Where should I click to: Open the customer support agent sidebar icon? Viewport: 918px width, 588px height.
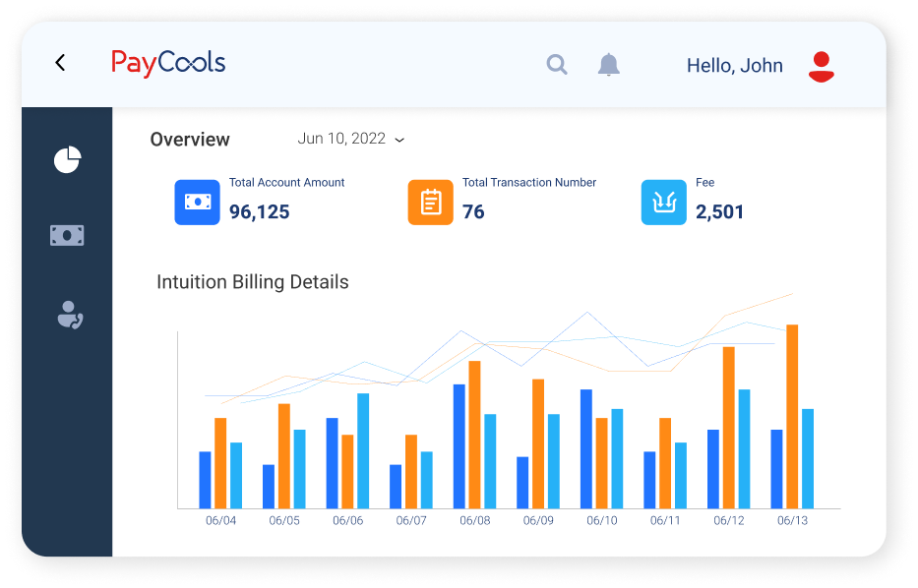70,315
